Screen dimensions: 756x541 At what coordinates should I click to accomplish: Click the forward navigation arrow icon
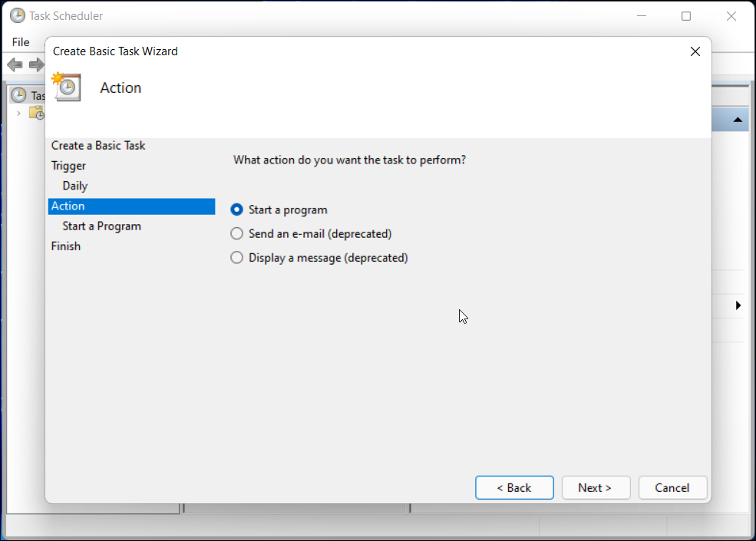click(x=36, y=64)
